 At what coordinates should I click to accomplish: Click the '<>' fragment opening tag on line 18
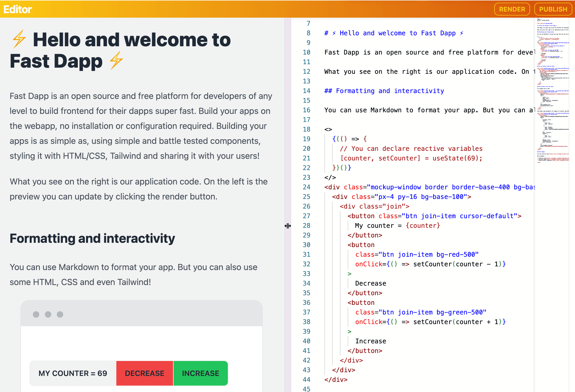tap(328, 129)
